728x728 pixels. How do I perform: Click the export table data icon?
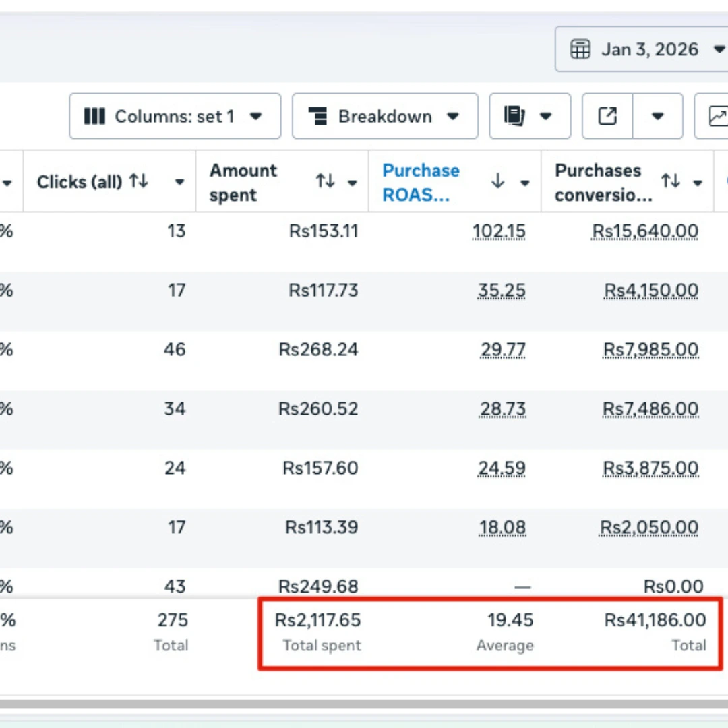[x=607, y=117]
